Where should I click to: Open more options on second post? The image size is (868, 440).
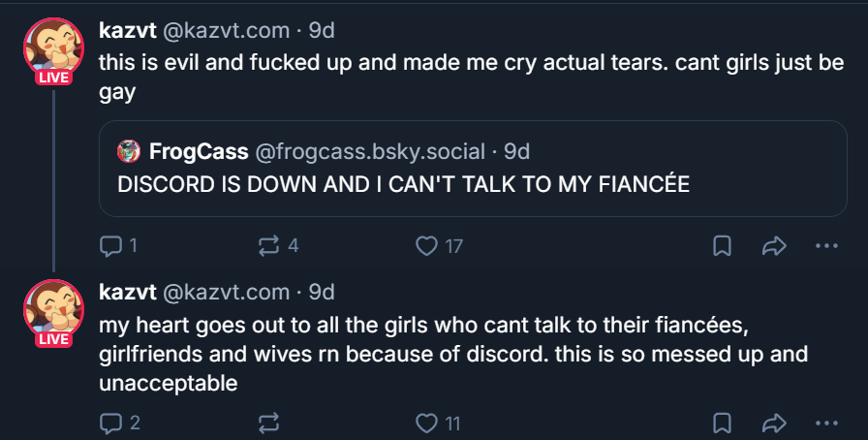[826, 423]
